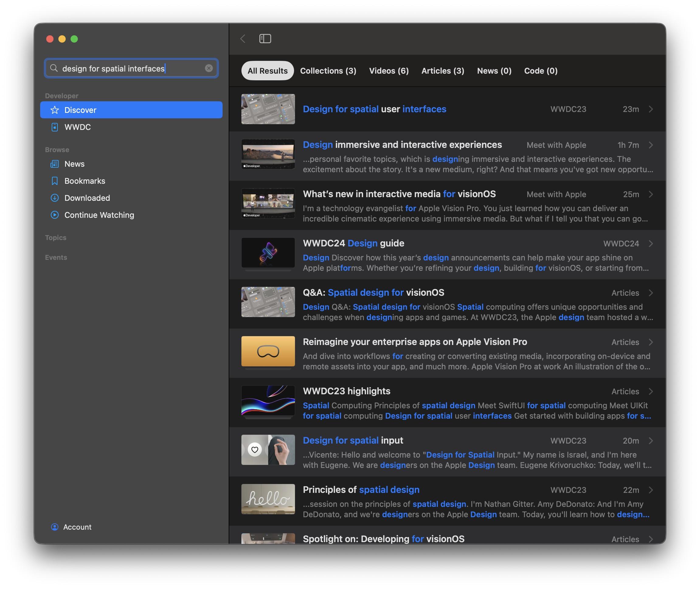
Task: Open WWDC24 Design guide thumbnail
Action: (x=268, y=253)
